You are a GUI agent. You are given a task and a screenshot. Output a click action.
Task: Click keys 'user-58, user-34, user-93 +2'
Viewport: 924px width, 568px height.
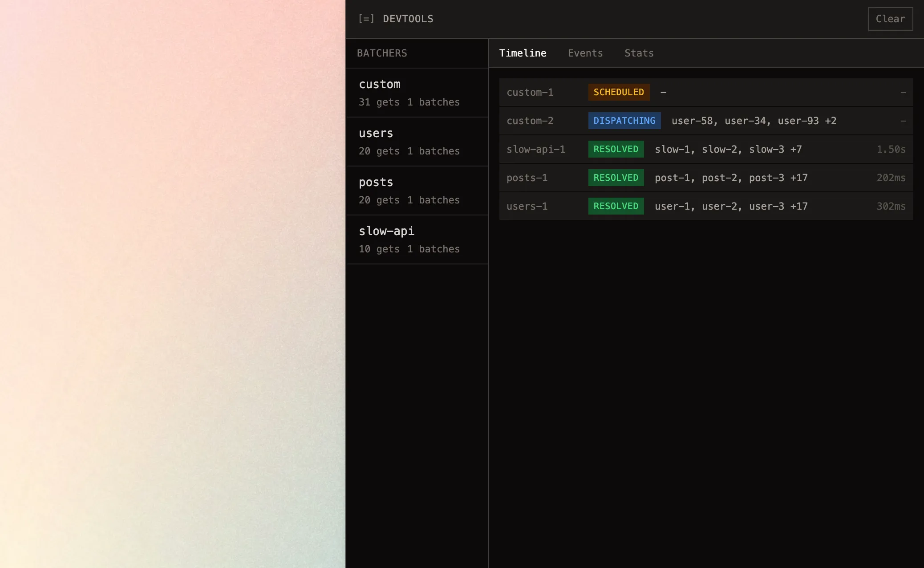(x=754, y=121)
